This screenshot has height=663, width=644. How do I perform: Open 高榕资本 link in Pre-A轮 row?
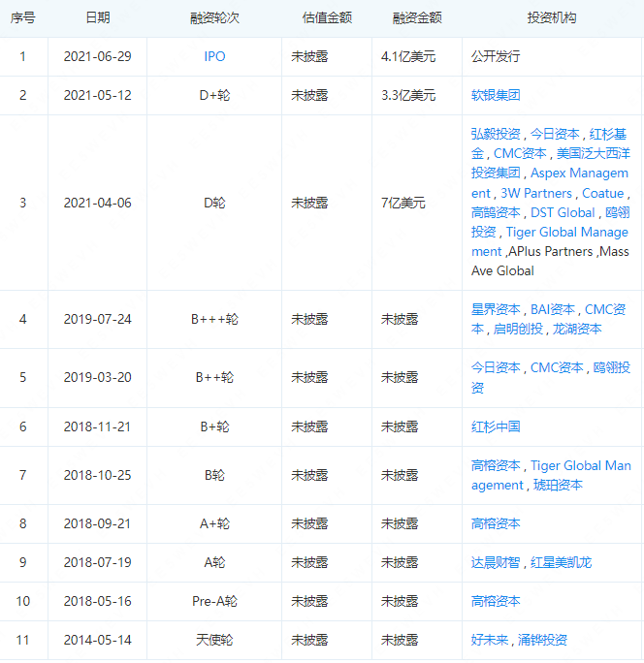[496, 601]
